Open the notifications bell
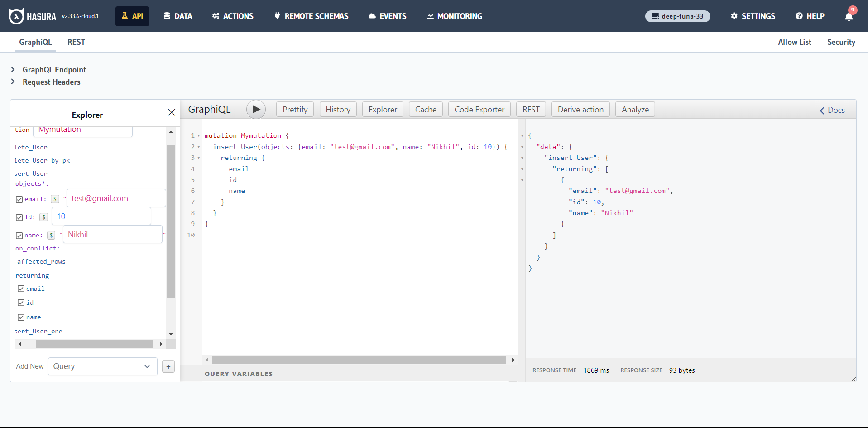868x428 pixels. click(849, 16)
